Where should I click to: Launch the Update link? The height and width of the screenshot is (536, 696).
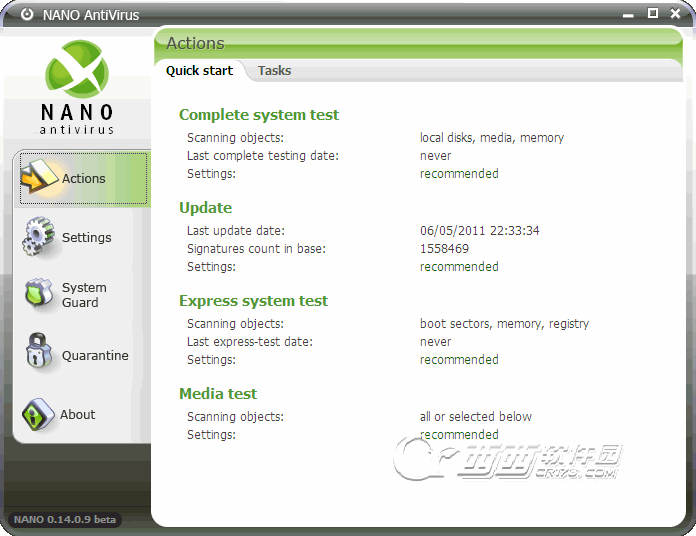click(206, 208)
